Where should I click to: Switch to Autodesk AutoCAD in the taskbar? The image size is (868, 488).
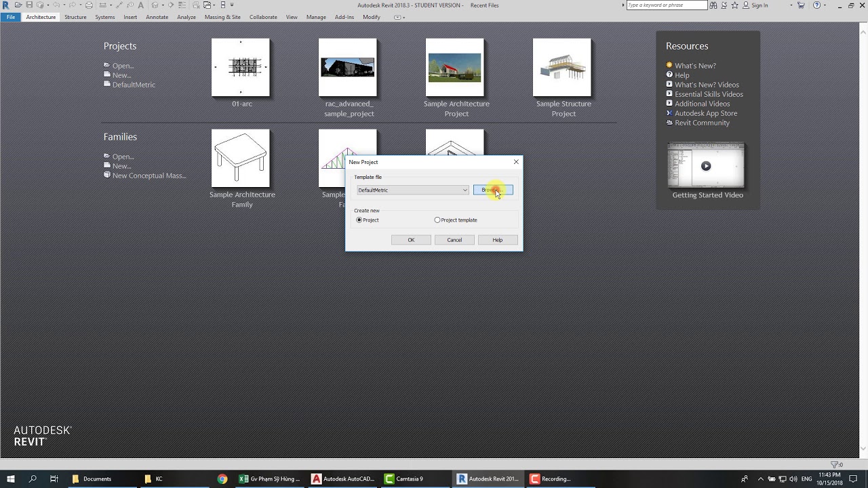[x=343, y=479]
